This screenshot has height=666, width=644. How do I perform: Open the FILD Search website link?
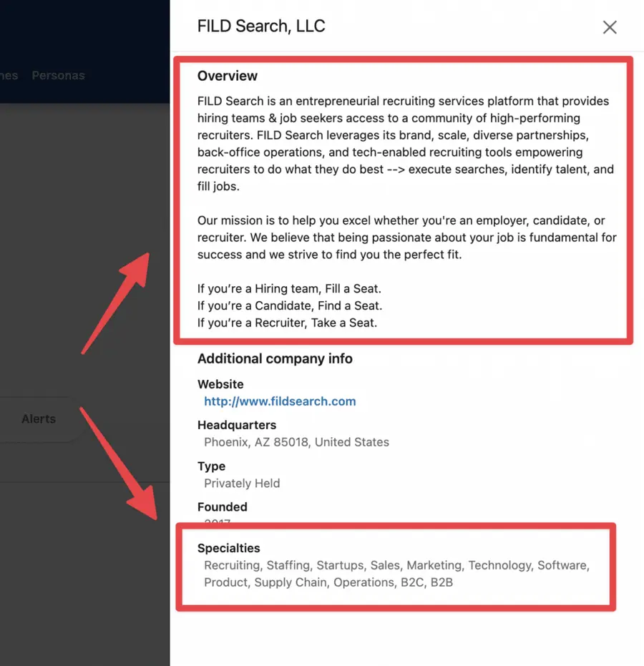(x=280, y=401)
